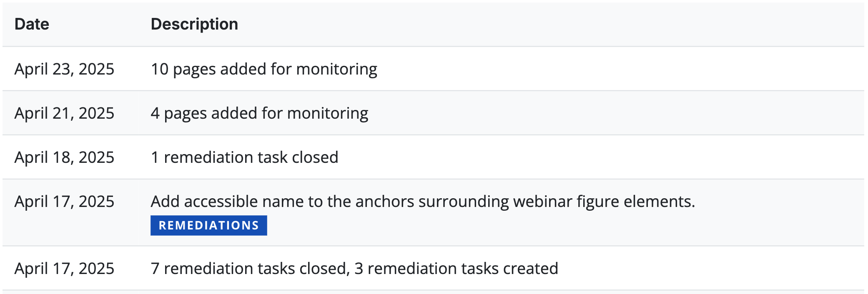
Task: Open the 10 pages added for monitoring entry
Action: coord(264,69)
